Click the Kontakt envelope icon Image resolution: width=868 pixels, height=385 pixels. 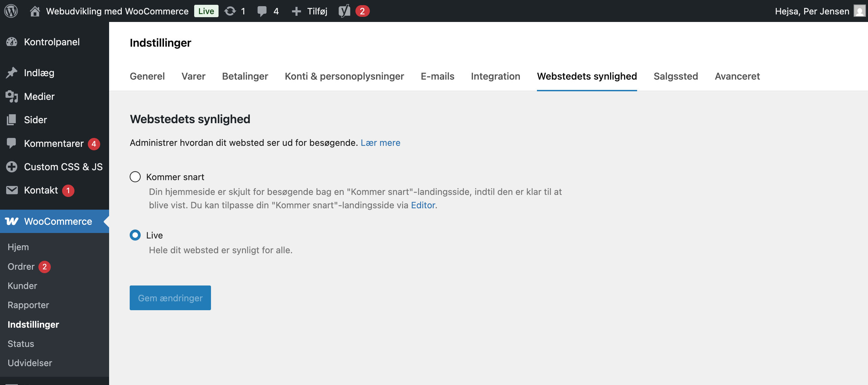click(x=12, y=190)
